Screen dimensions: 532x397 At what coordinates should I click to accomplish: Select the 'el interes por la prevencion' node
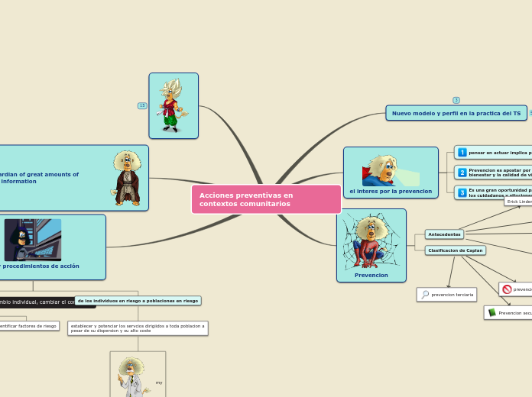(391, 173)
